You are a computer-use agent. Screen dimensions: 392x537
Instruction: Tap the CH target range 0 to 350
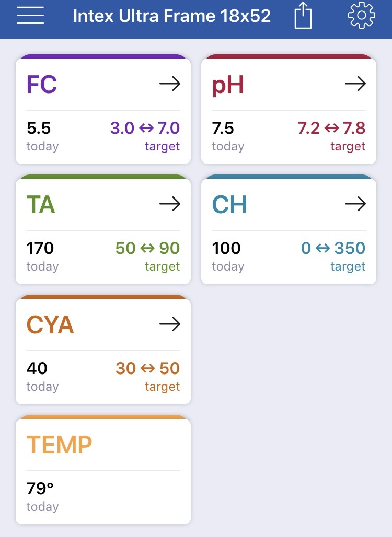pos(333,248)
